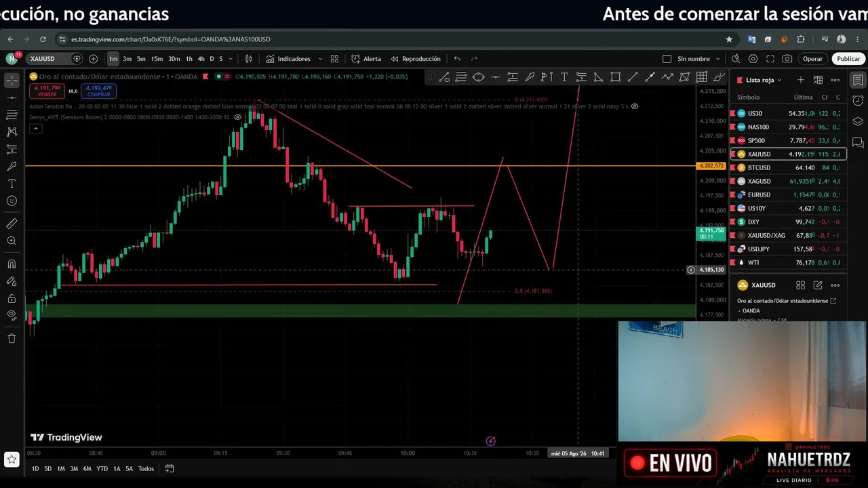Click the red VENDER sell price button
The height and width of the screenshot is (488, 868).
click(47, 91)
